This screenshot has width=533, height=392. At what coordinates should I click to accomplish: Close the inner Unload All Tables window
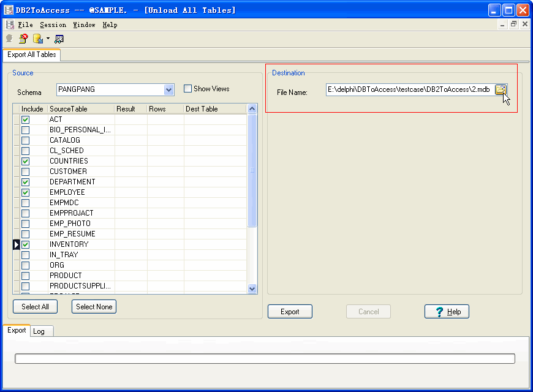[x=525, y=24]
